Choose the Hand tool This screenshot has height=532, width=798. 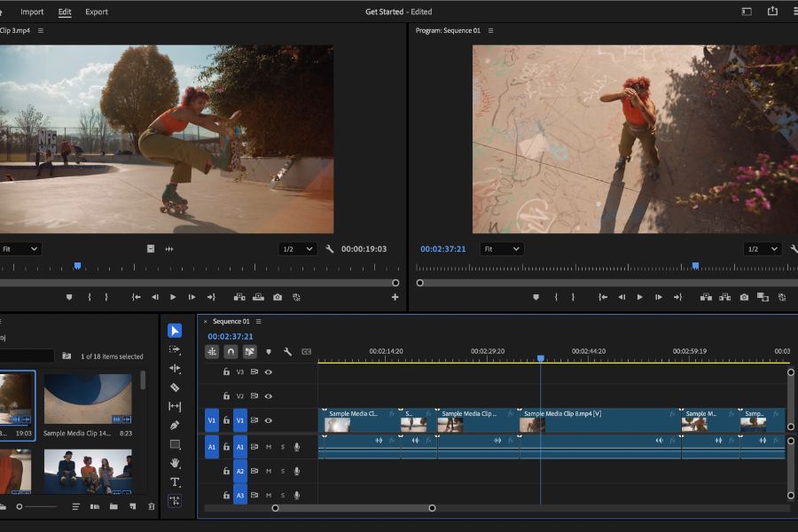click(x=175, y=463)
